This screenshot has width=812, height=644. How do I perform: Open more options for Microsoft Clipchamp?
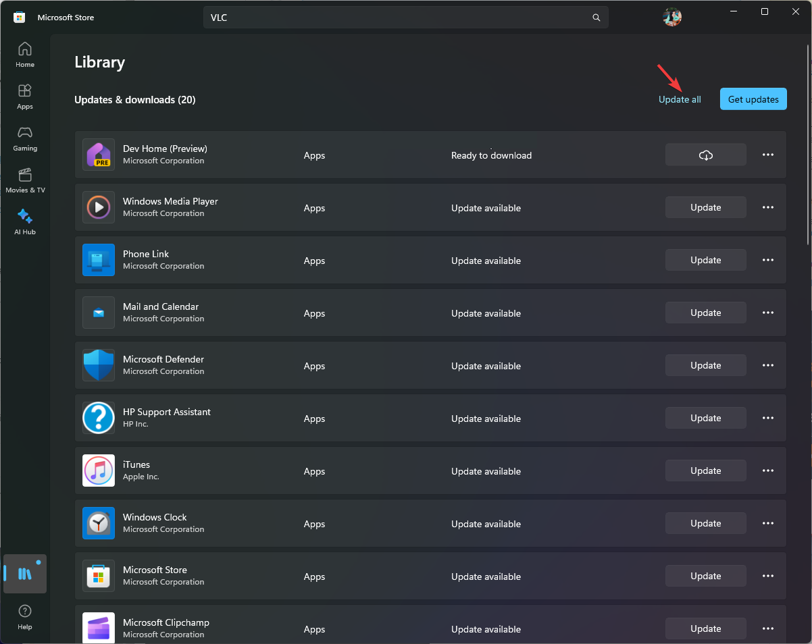tap(768, 628)
